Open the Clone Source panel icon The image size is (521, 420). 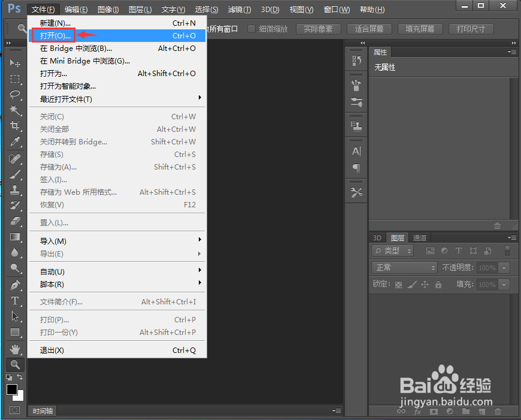point(356,126)
